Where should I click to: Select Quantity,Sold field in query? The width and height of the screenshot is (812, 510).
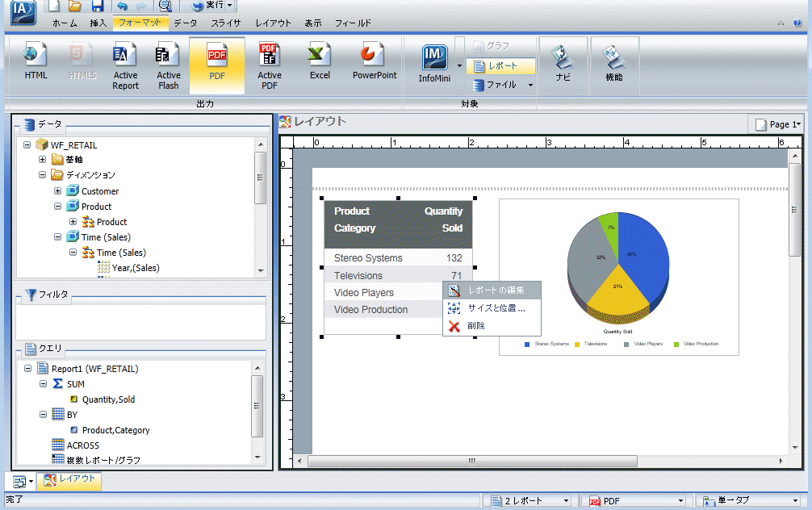pos(108,399)
